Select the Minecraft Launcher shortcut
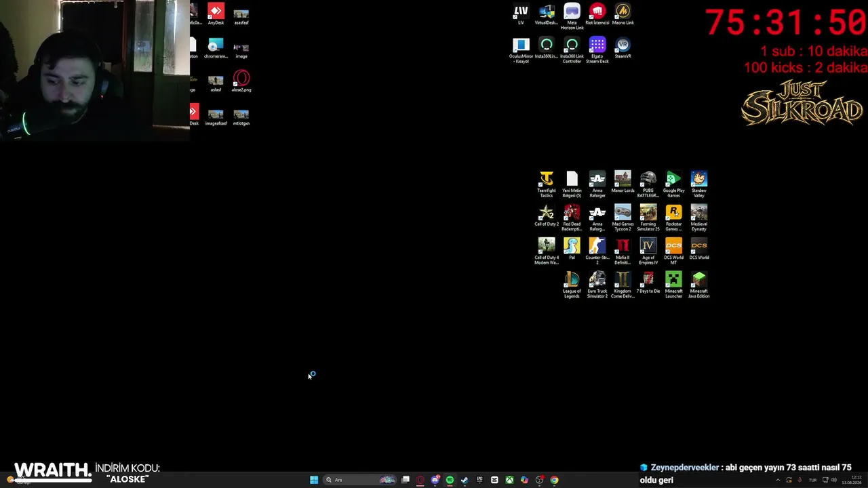Viewport: 868px width, 488px height. pos(673,285)
